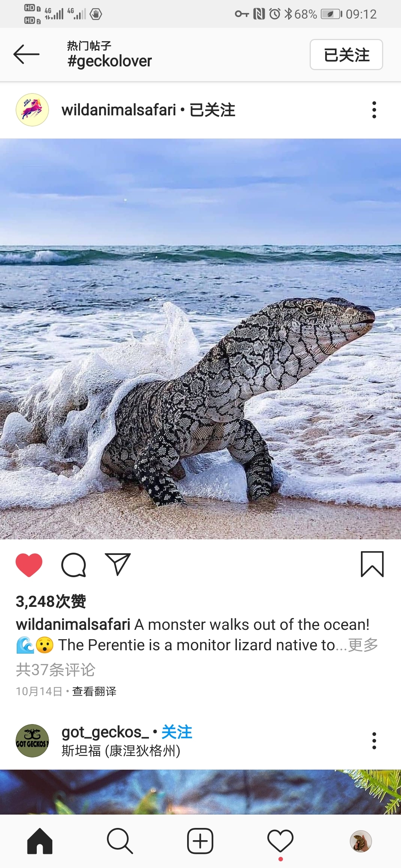This screenshot has height=868, width=401.
Task: Open the Search tab
Action: coord(120,841)
